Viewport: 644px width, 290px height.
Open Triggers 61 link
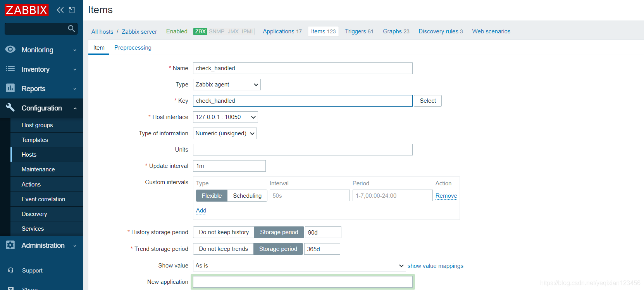tap(359, 31)
